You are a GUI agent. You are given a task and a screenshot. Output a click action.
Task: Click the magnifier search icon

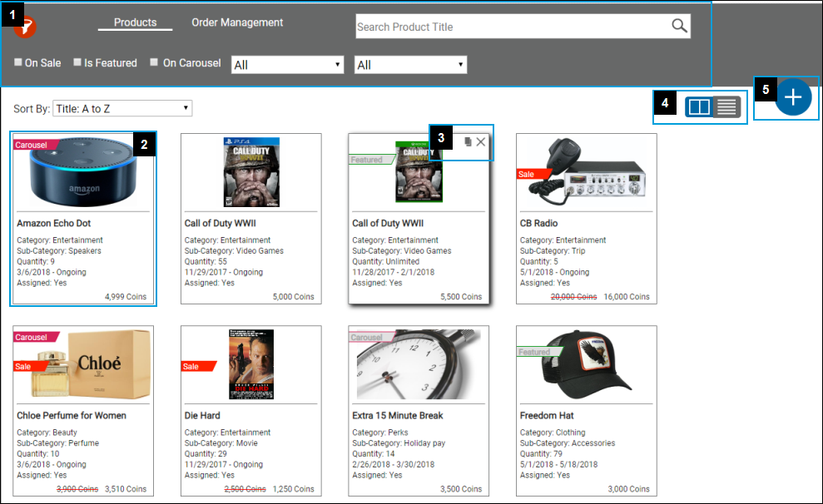[679, 25]
